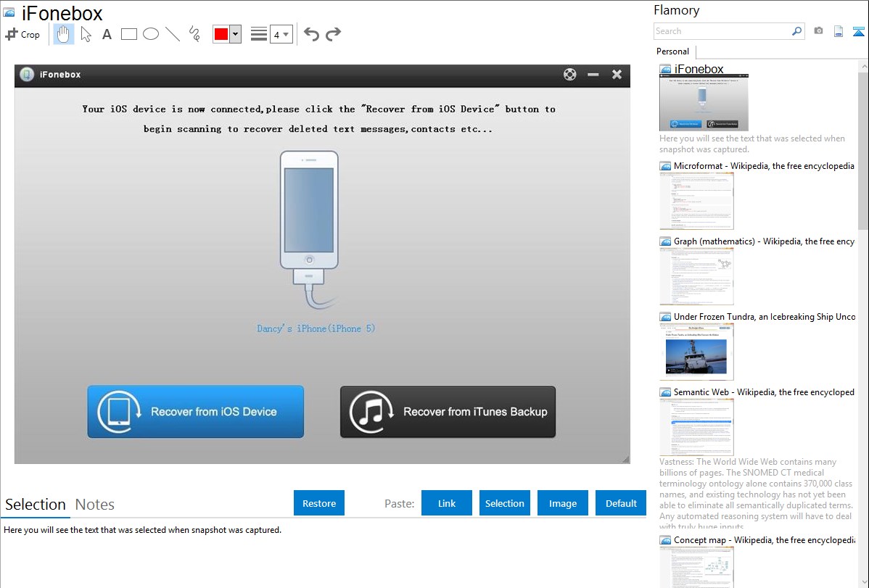Click the Vastness description text of Semantic Web
Viewport: 869px width, 588px height.
pos(756,494)
